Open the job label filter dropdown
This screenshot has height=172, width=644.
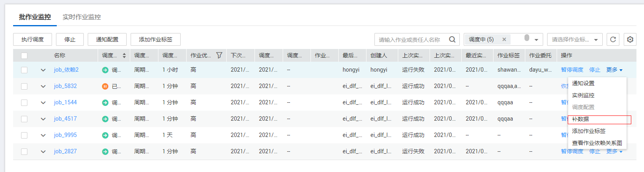575,39
